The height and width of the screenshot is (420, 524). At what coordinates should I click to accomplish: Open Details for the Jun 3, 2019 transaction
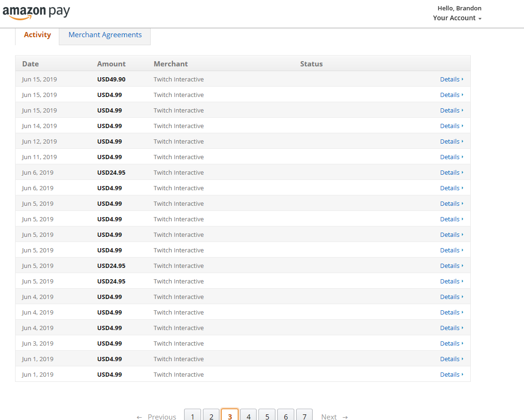pyautogui.click(x=451, y=343)
